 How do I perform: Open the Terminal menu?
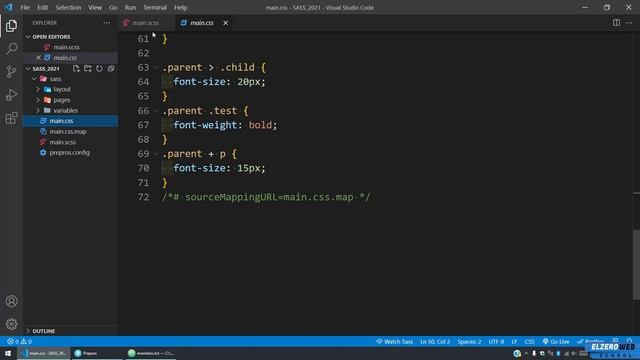point(155,7)
